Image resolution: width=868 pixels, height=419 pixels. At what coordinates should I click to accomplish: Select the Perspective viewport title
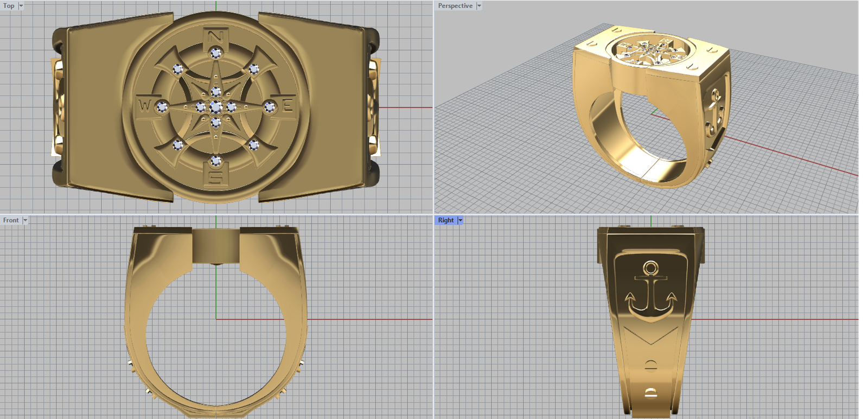(455, 6)
